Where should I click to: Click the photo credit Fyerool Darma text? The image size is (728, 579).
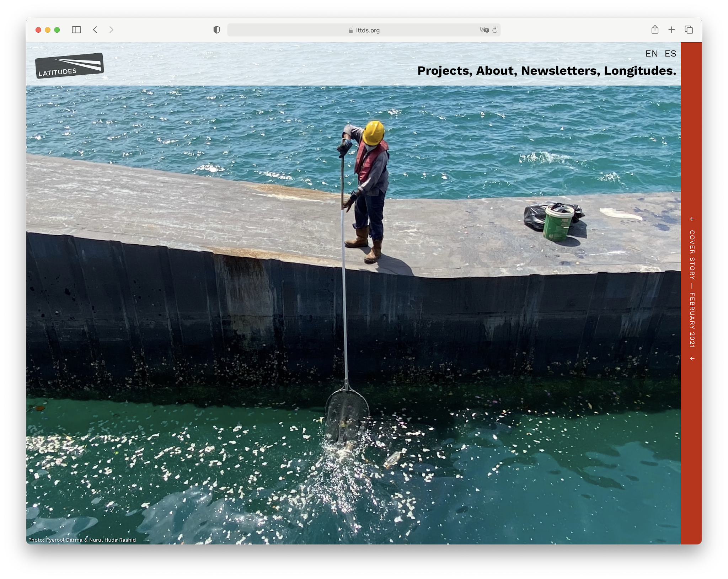82,540
